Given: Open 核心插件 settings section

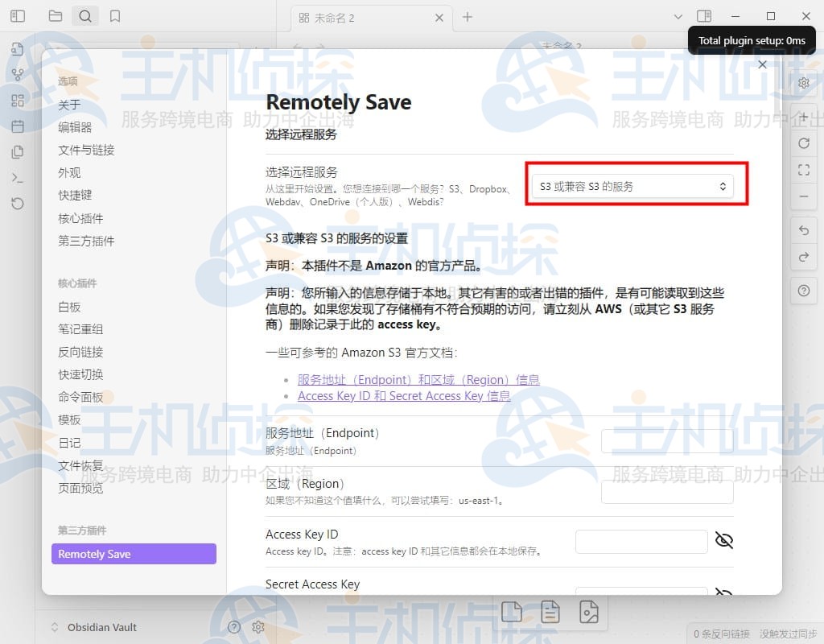Looking at the screenshot, I should tap(80, 218).
